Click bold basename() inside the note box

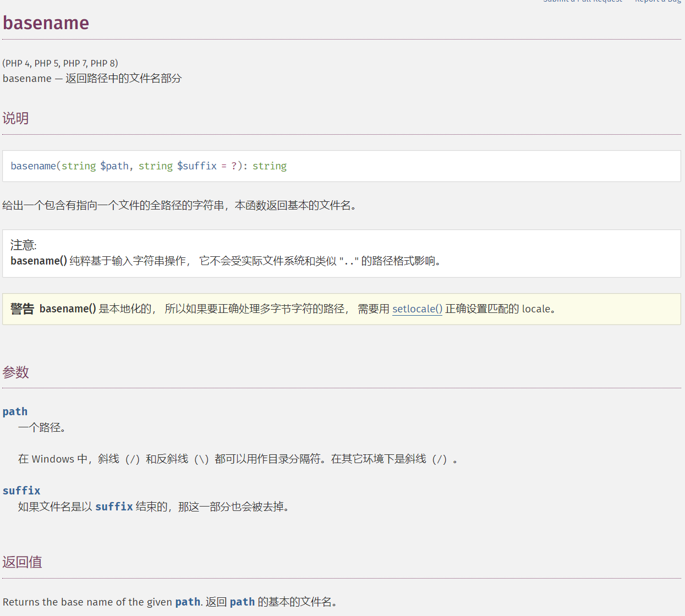39,261
